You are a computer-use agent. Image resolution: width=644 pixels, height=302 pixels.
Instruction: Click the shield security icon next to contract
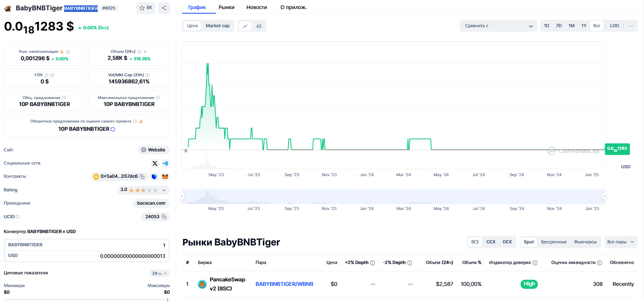tap(154, 177)
